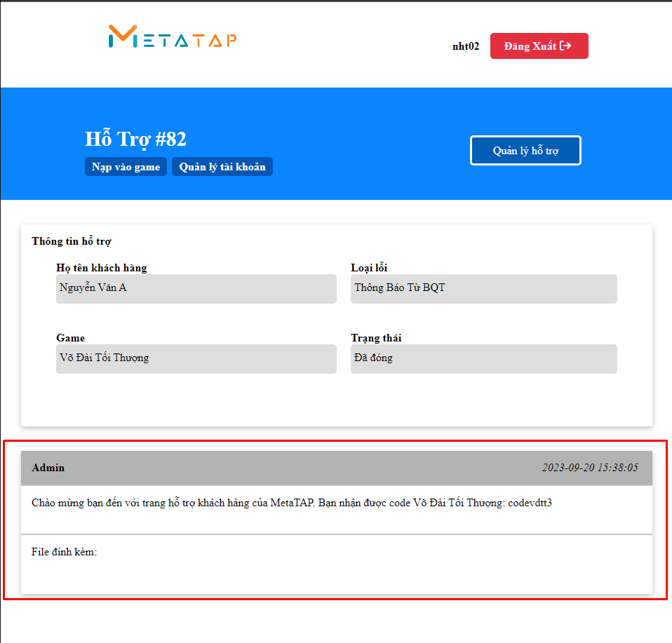Click the Đã đóng status field
This screenshot has width=672, height=643.
483,358
